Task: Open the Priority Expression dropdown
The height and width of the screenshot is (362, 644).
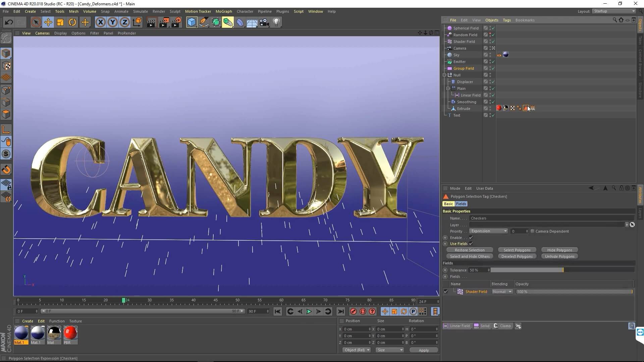Action: click(x=488, y=231)
